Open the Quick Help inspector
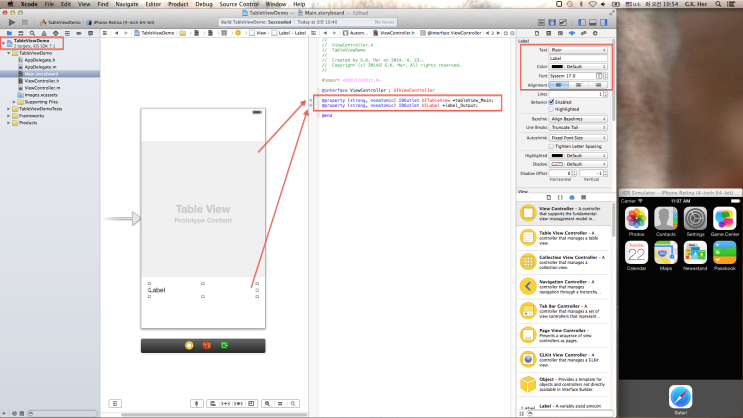Viewport: 743px width, 418px height. (549, 33)
